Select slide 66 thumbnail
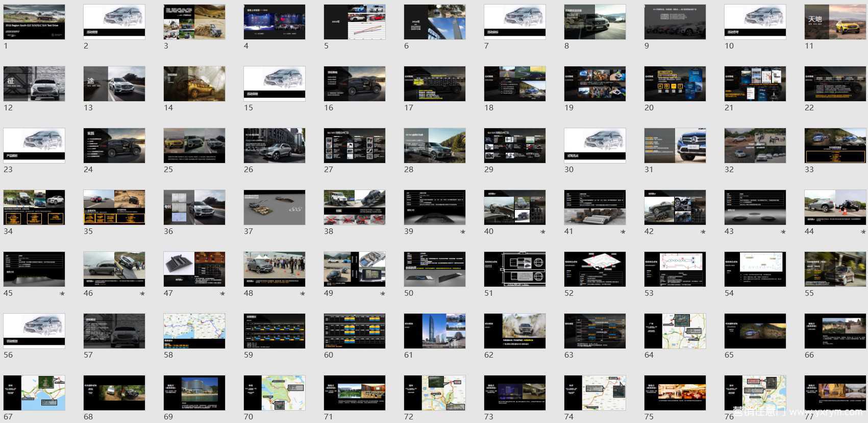Screen dimensions: 868x423 835,331
